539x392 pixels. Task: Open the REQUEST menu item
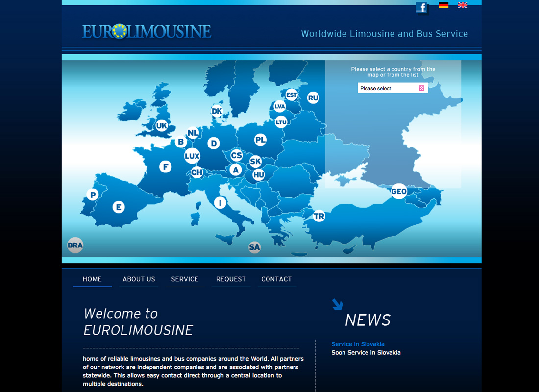(231, 279)
